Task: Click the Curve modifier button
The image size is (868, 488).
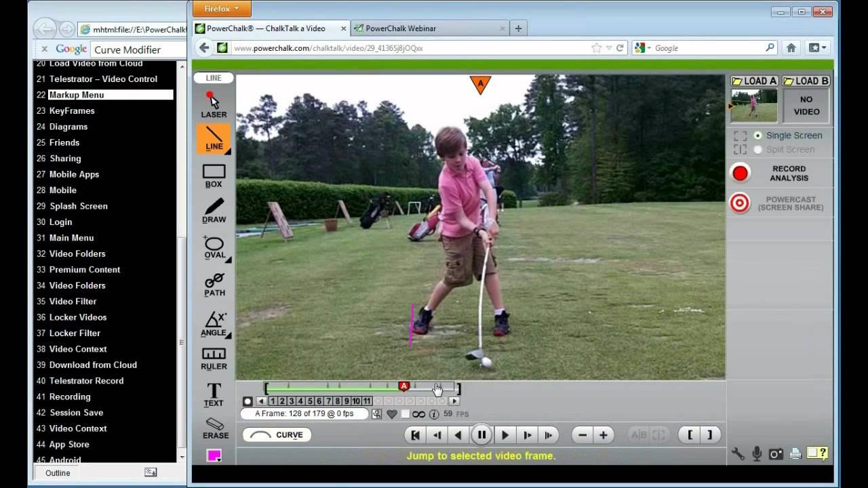Action: pos(277,435)
